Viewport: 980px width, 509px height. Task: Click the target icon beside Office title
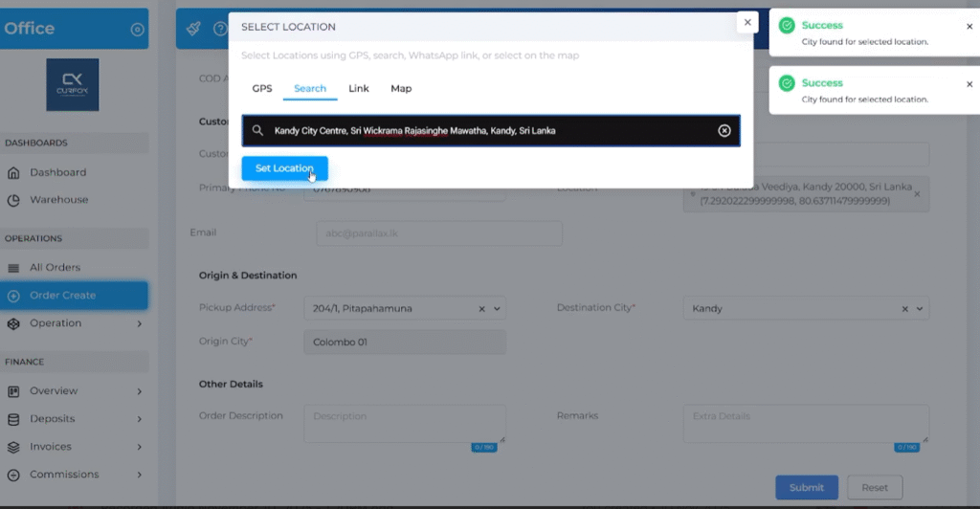137,30
